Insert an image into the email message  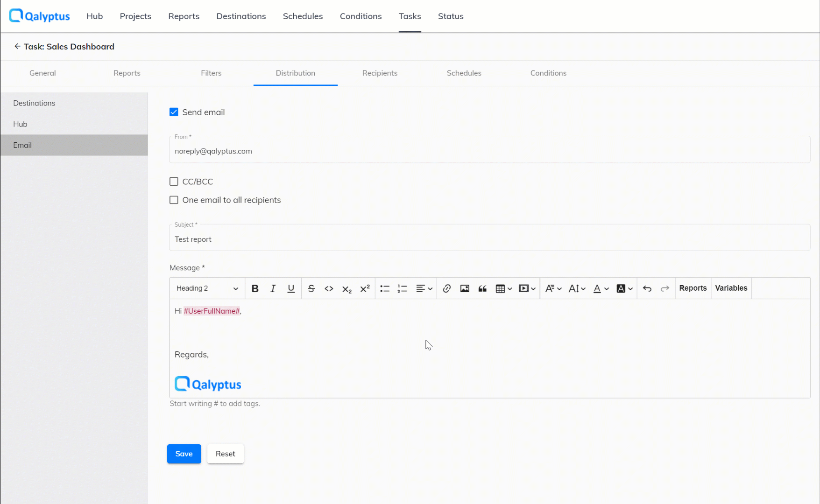[x=464, y=288]
